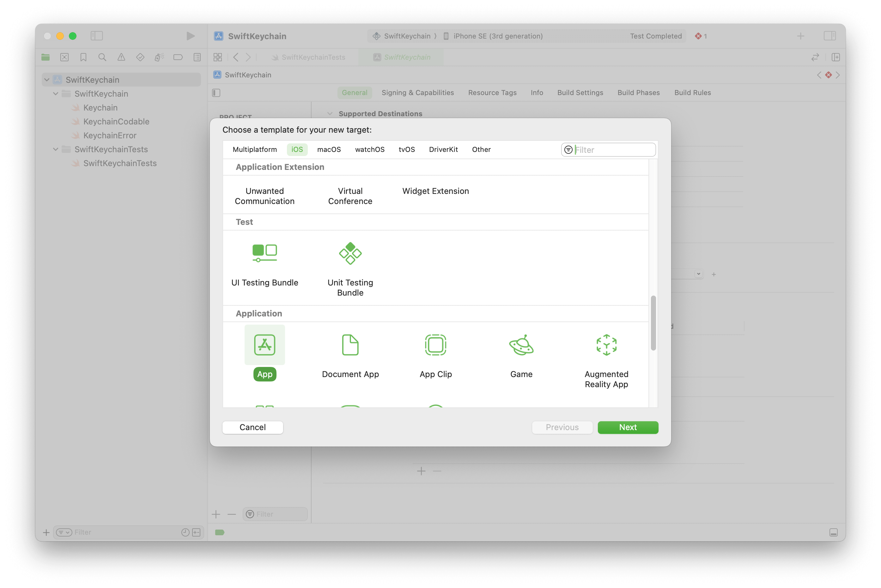881x588 pixels.
Task: Click the recent files clock filter icon
Action: (x=185, y=532)
